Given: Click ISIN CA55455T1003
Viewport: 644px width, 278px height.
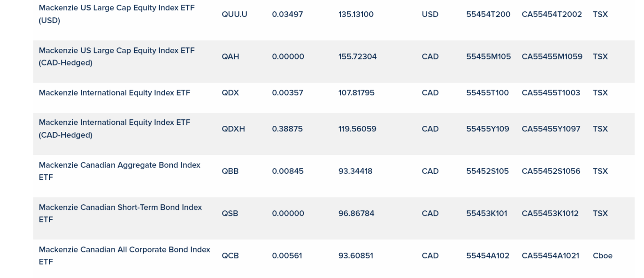Looking at the screenshot, I should click(551, 93).
